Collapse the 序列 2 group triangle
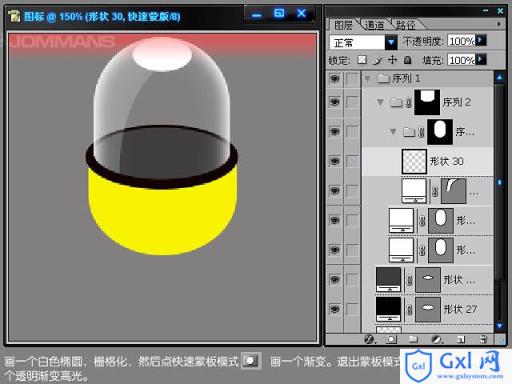The height and width of the screenshot is (384, 512). click(x=380, y=102)
